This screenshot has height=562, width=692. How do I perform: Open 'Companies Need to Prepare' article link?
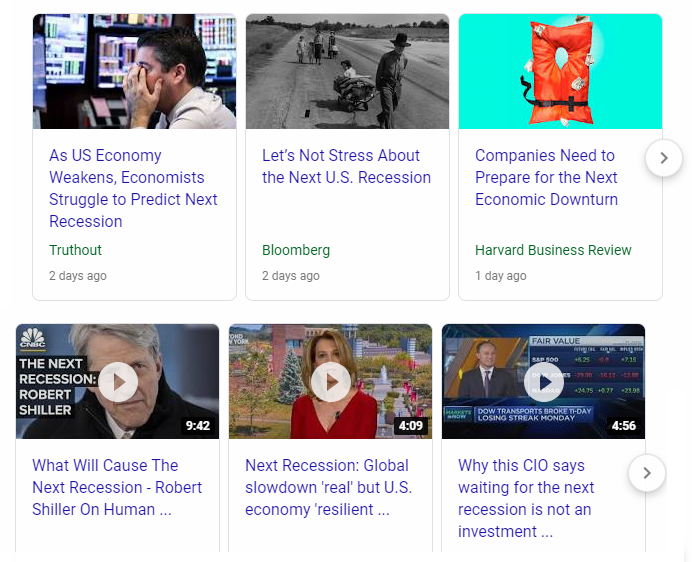click(x=546, y=177)
